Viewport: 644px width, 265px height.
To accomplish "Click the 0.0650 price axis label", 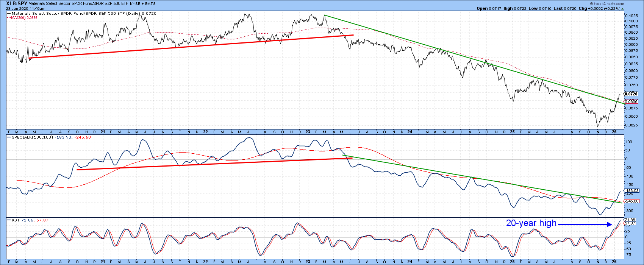I will click(x=631, y=116).
